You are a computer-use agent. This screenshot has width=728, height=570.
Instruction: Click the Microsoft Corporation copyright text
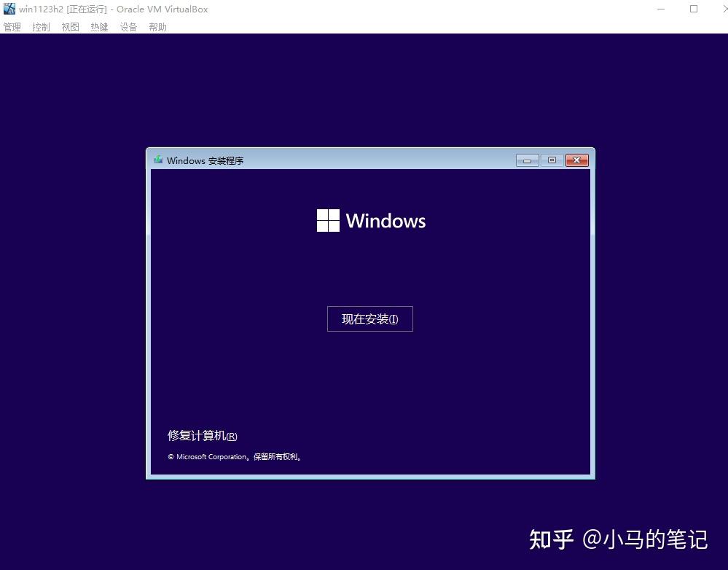[x=235, y=456]
